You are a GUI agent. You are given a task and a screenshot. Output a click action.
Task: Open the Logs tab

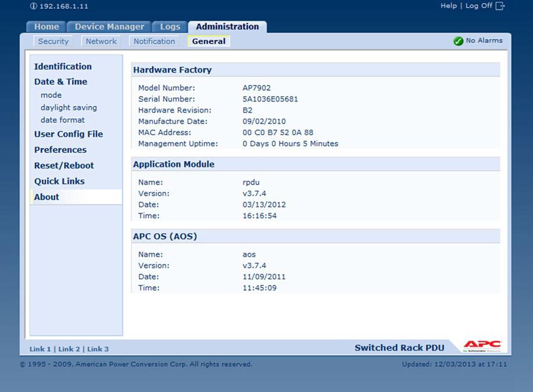point(170,27)
